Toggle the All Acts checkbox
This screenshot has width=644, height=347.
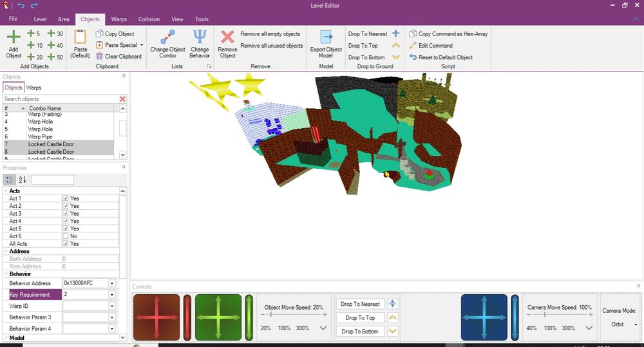click(65, 243)
